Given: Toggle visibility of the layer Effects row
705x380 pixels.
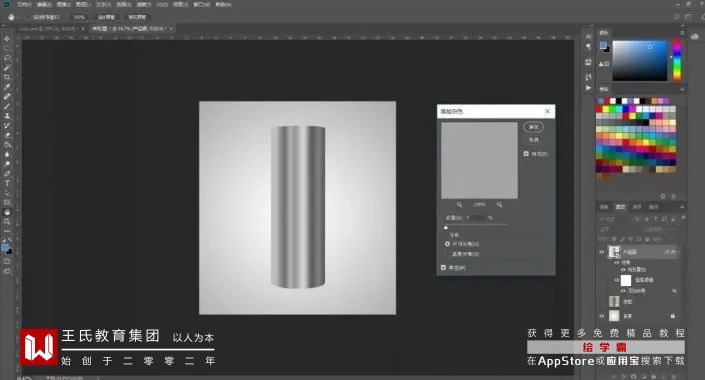Looking at the screenshot, I should (616, 263).
